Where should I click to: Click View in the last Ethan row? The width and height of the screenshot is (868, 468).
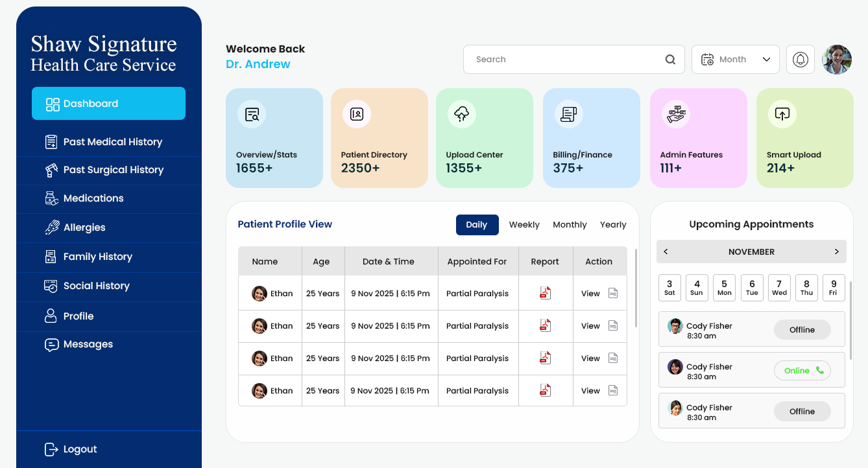click(590, 391)
